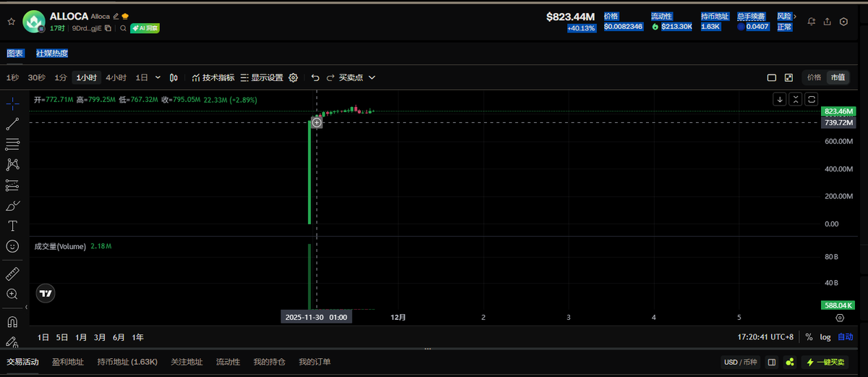Select the 4小时 timeframe
This screenshot has width=868, height=377.
point(116,77)
